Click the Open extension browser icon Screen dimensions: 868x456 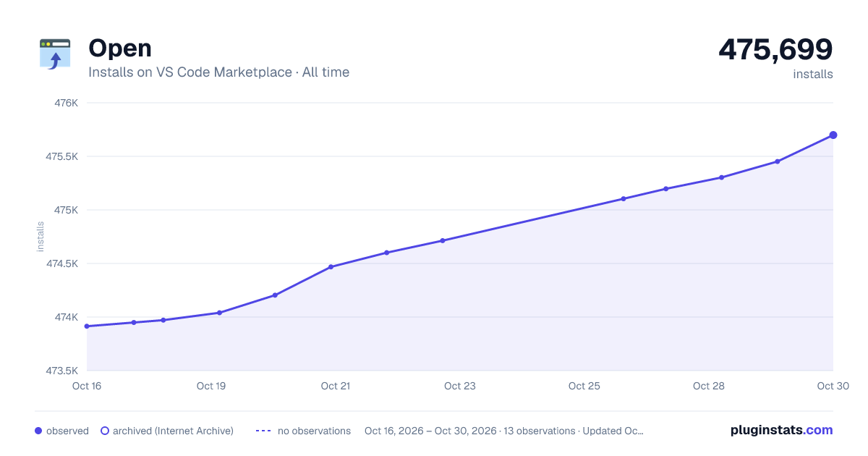(55, 54)
